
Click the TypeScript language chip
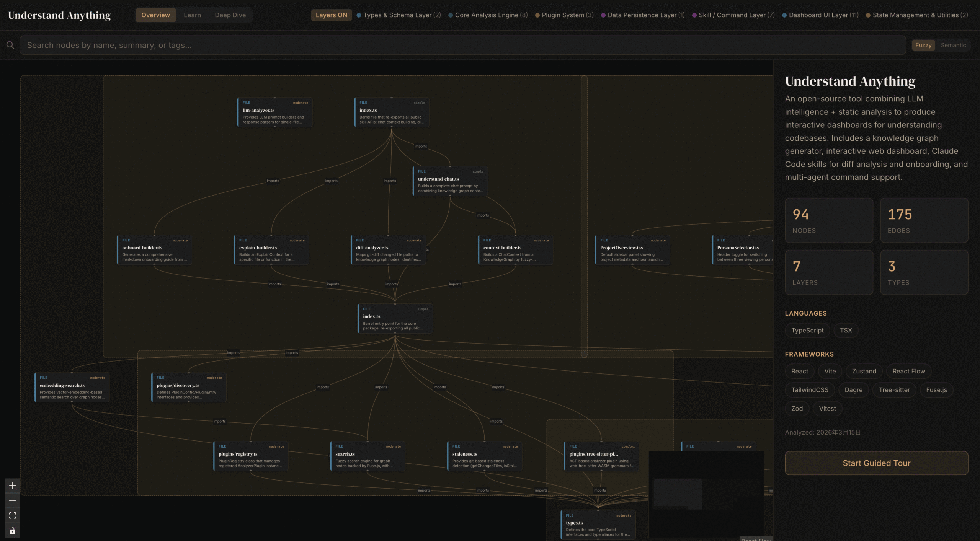[807, 330]
